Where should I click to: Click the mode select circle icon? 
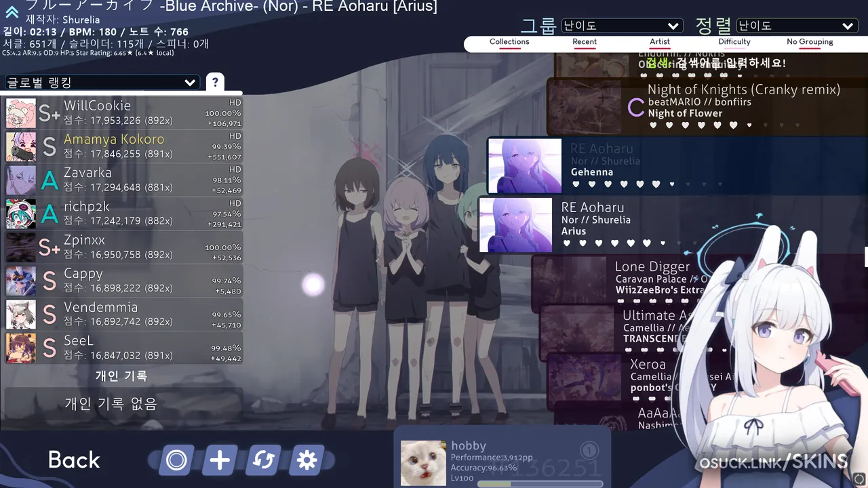coord(176,460)
